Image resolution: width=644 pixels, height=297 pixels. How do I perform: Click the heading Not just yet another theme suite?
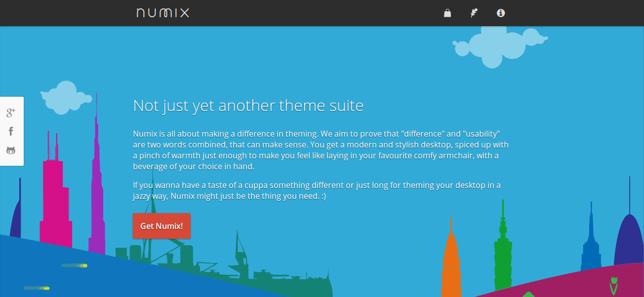tap(248, 105)
